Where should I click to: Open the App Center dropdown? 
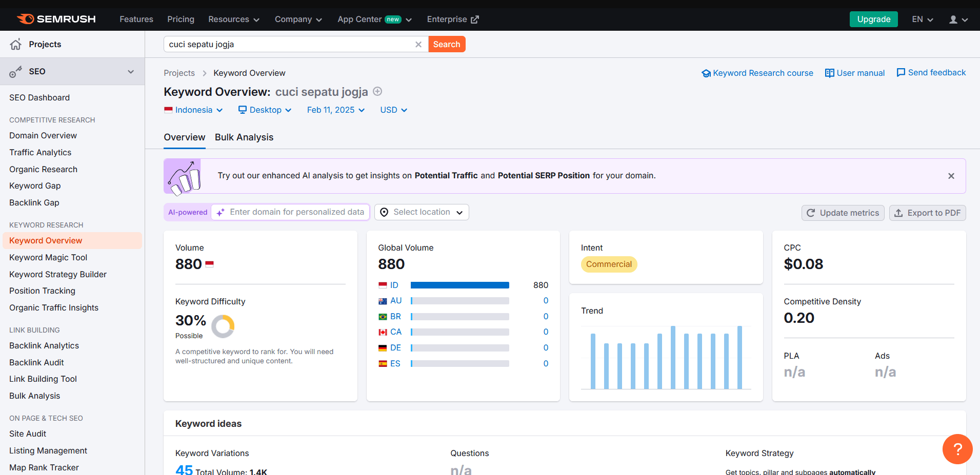tap(375, 19)
